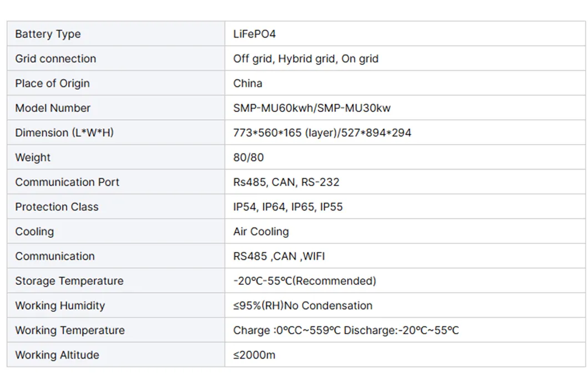
Task: Click the Communication Port label
Action: [67, 182]
